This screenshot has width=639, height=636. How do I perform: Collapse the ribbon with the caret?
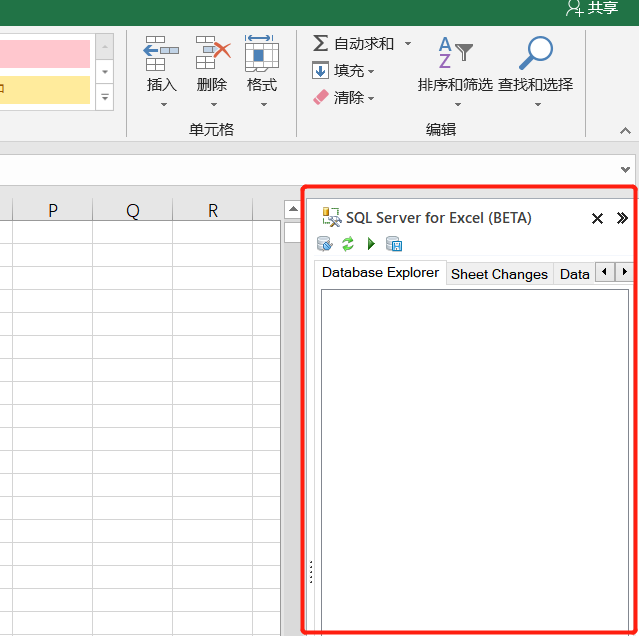(x=625, y=131)
